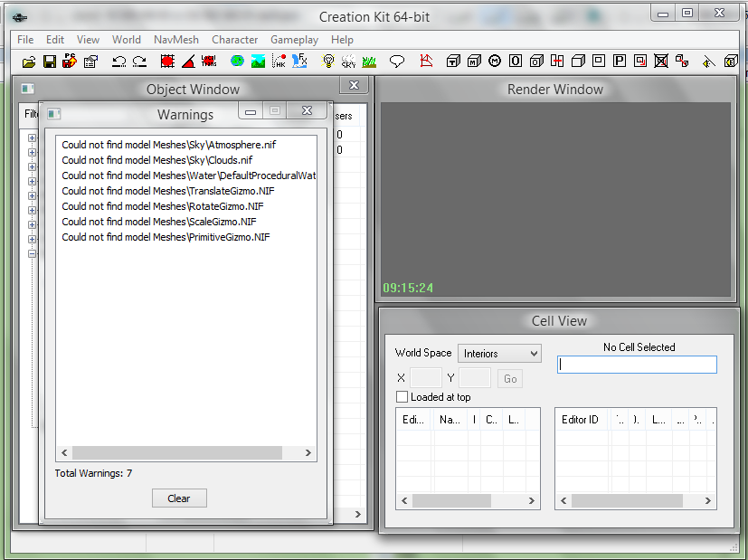Click the Cell View search field
748x560 pixels.
coord(637,365)
